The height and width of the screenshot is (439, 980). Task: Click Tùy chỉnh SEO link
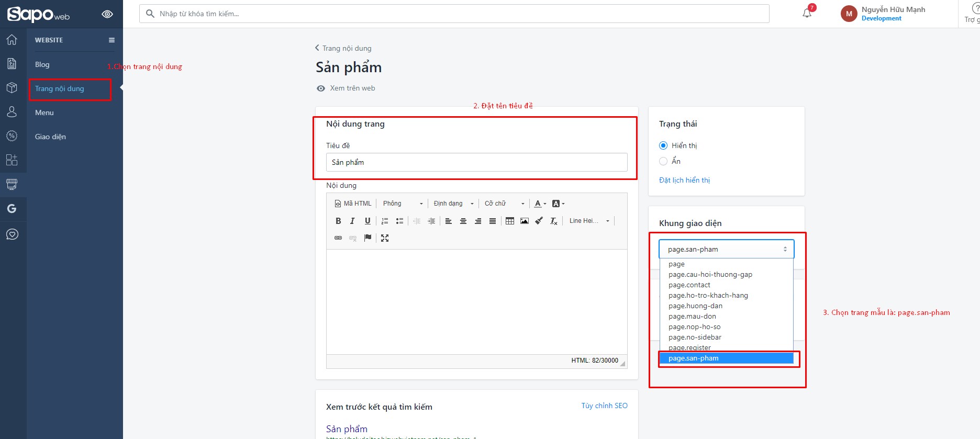(x=604, y=406)
